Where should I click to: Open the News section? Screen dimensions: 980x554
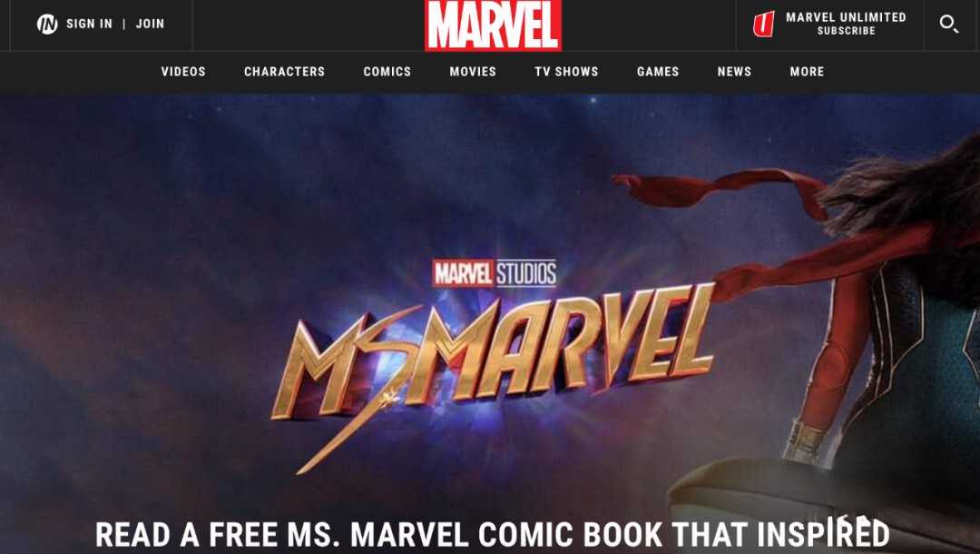coord(734,72)
